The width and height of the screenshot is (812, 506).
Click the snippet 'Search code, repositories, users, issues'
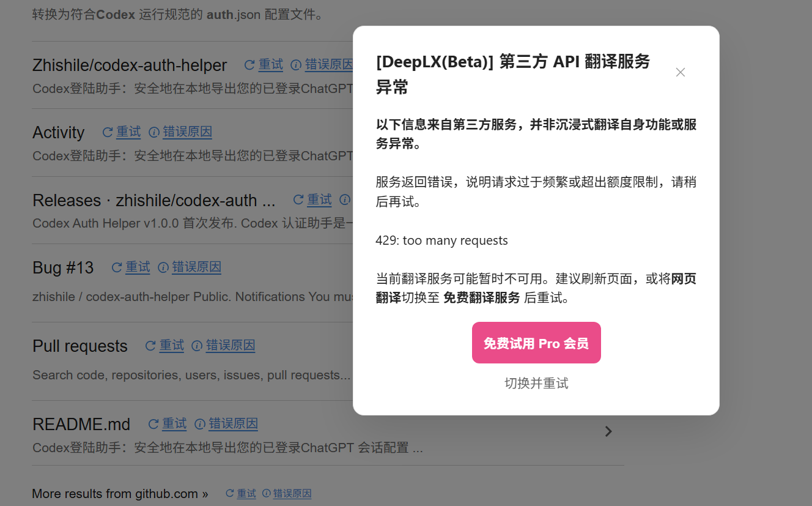click(x=191, y=375)
